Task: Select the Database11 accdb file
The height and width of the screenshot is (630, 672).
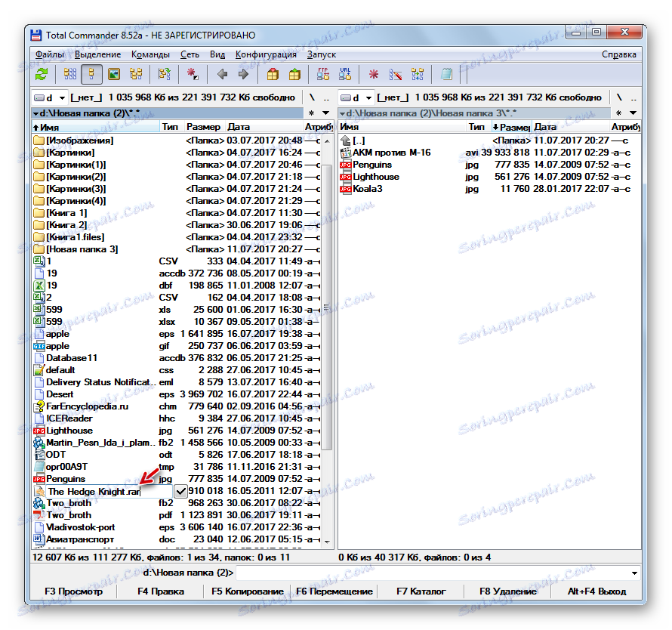Action: click(x=177, y=358)
